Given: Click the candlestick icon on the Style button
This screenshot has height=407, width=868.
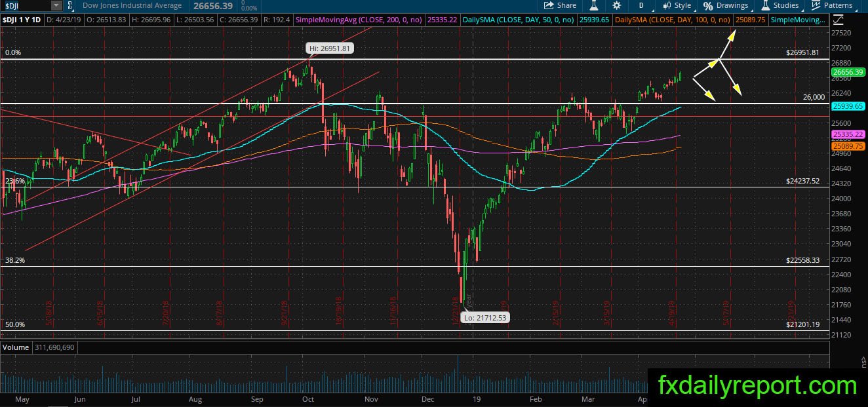Looking at the screenshot, I should (667, 5).
